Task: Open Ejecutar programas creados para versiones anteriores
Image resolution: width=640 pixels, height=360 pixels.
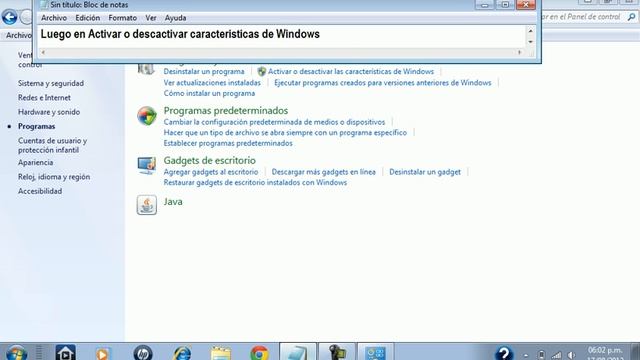Action: point(382,83)
